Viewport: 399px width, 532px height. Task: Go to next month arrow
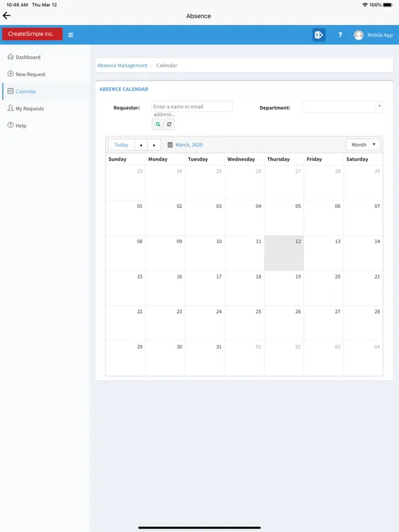tap(154, 145)
